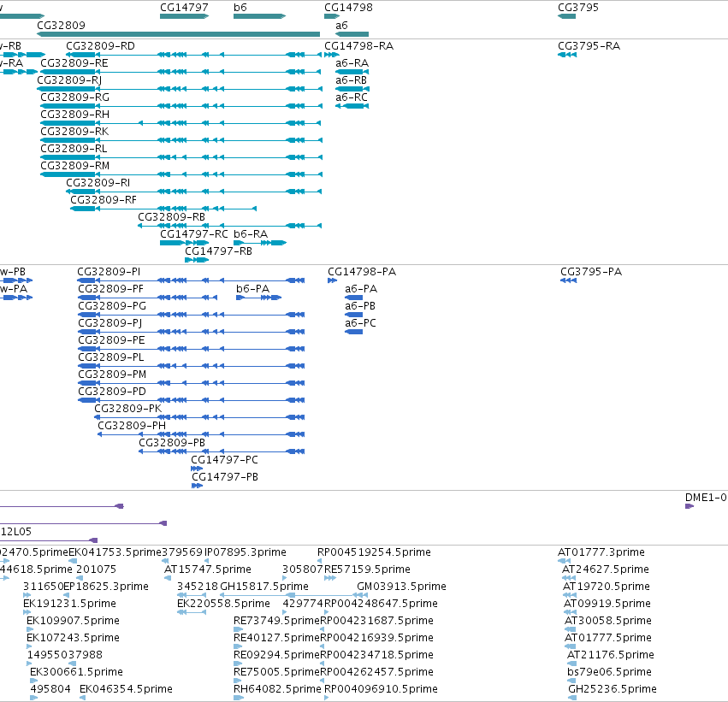
Task: Select protein a6-PA
Action: pos(354,298)
